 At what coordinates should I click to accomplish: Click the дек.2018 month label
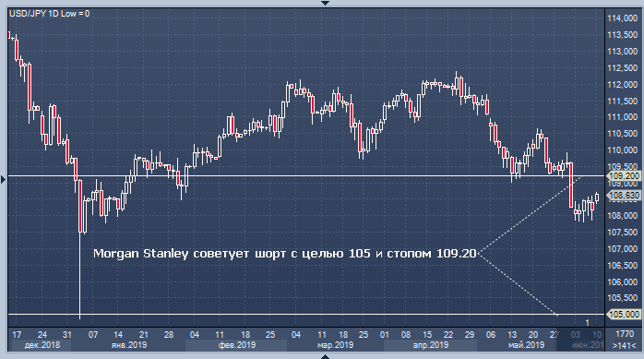[x=42, y=345]
